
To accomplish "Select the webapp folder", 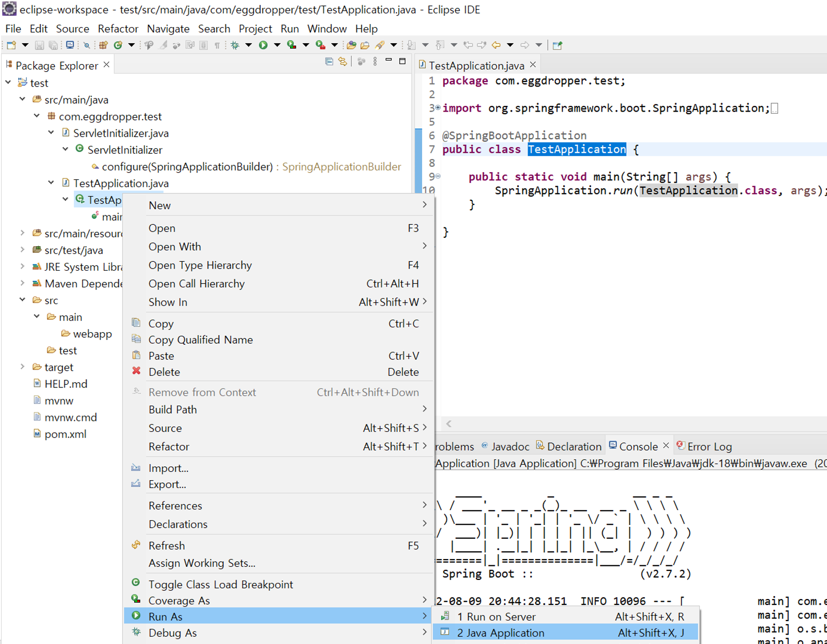I will click(x=92, y=334).
